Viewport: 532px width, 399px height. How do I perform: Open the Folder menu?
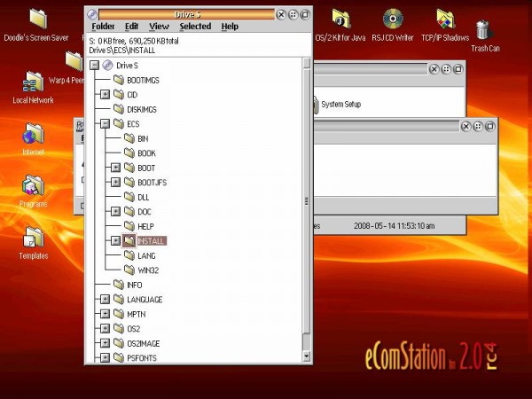click(x=104, y=27)
